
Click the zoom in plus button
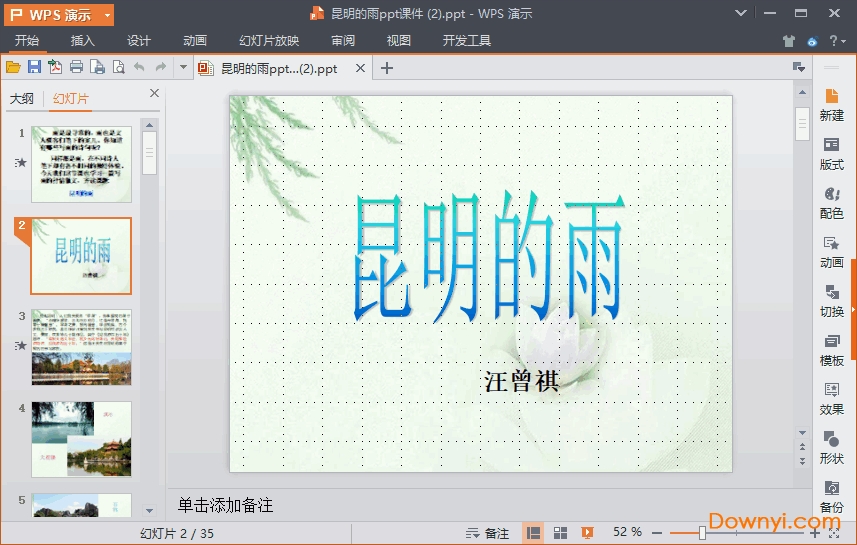coord(815,533)
